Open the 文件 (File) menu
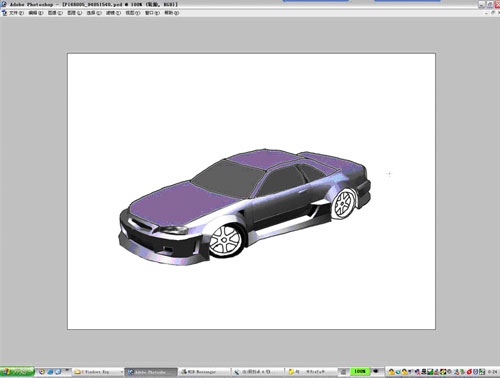 click(x=17, y=13)
